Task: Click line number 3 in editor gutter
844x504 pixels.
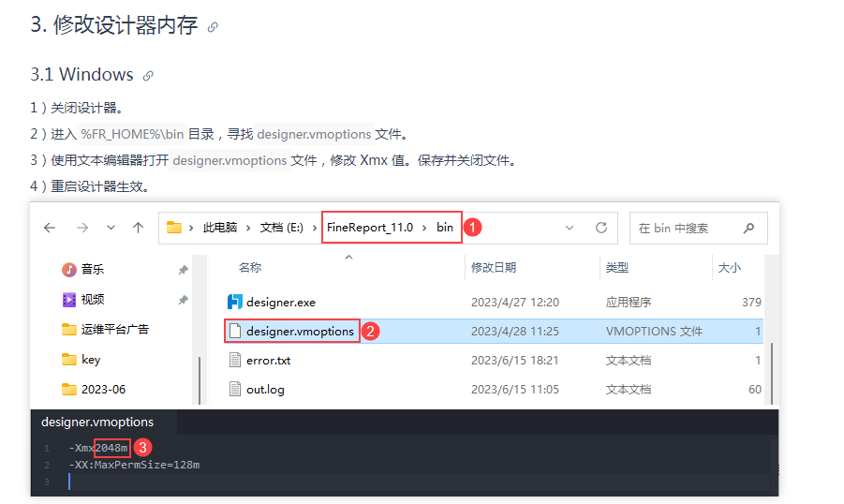Action: (47, 482)
